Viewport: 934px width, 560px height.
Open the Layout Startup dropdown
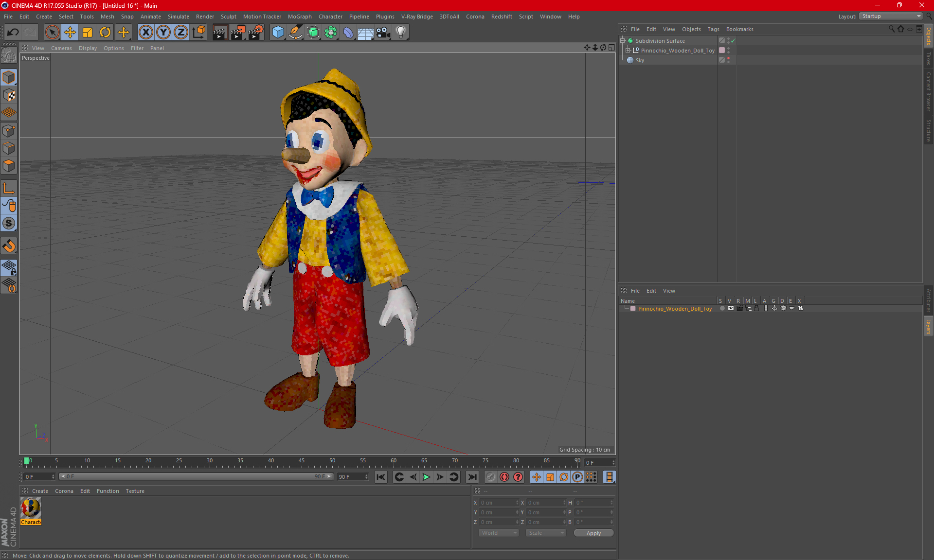[891, 16]
